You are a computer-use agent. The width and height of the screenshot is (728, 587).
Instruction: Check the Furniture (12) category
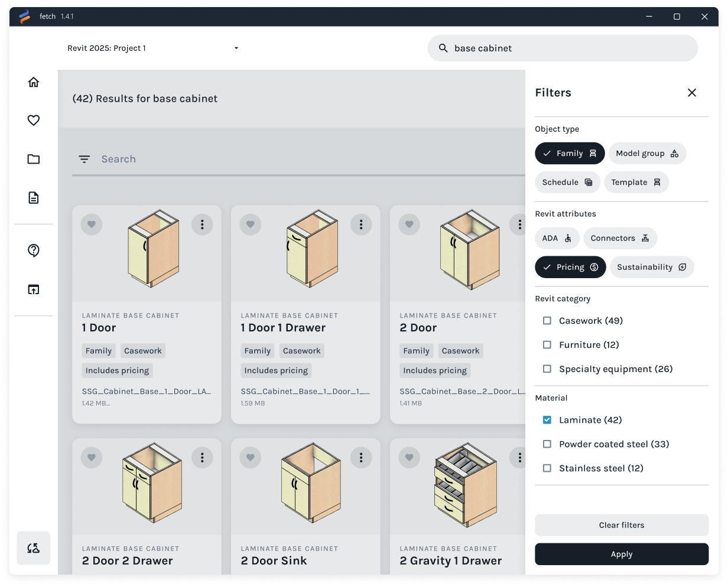click(547, 345)
